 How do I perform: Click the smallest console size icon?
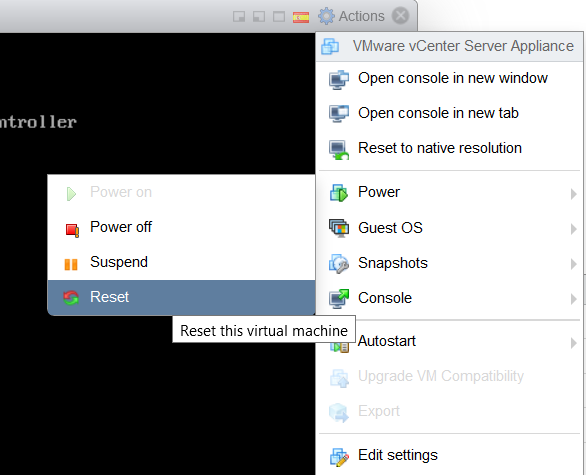[x=239, y=17]
